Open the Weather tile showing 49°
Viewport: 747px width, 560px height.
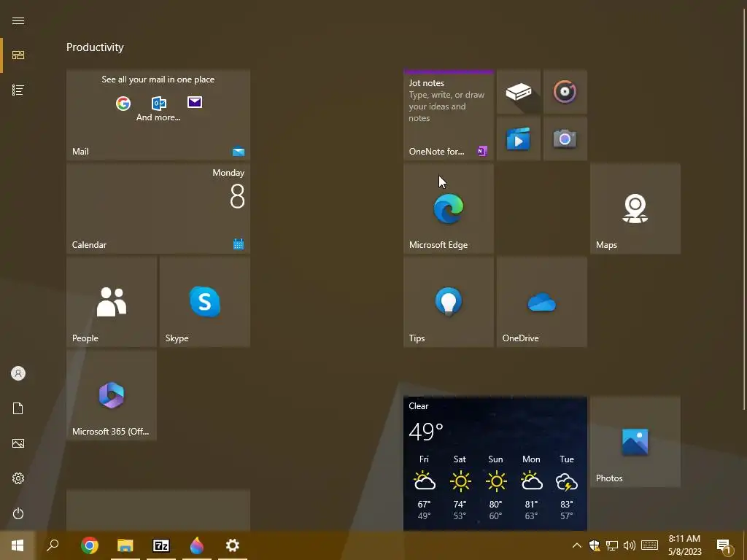495,463
